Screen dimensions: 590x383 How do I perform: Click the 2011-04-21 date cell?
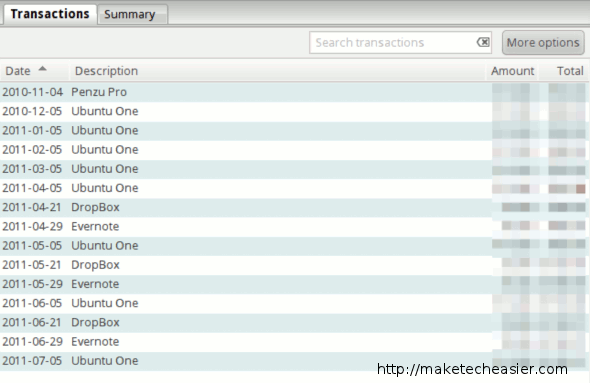(32, 207)
